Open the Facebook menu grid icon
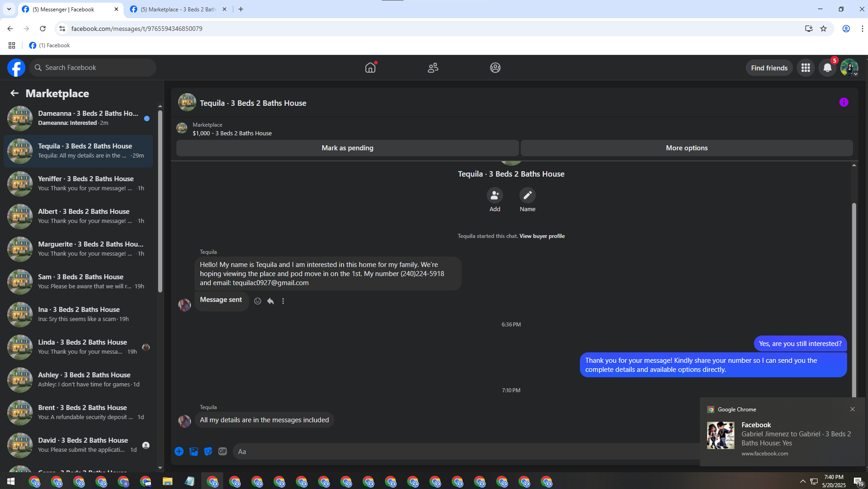The image size is (868, 489). (806, 68)
